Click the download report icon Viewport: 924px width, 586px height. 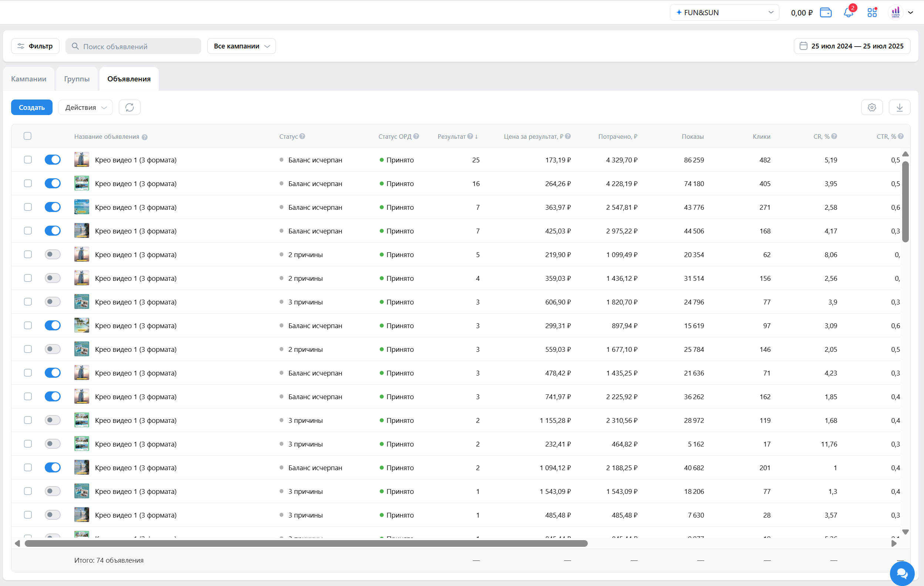click(899, 107)
